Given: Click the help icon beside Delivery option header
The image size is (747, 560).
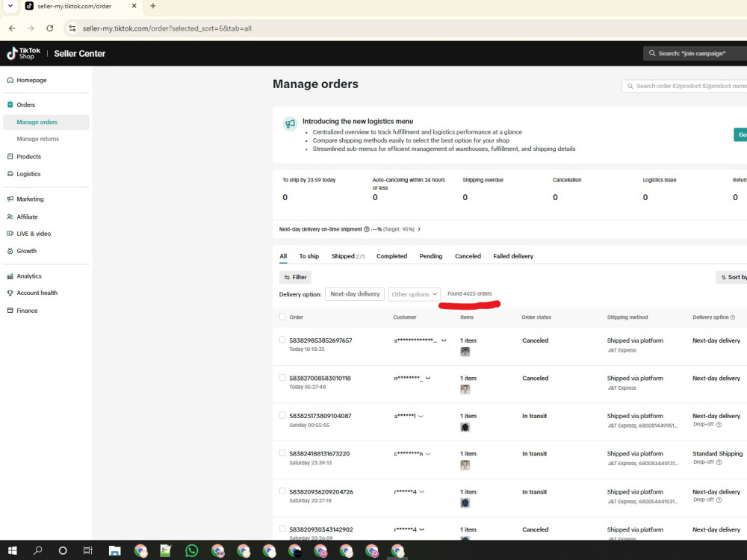Looking at the screenshot, I should pos(733,317).
